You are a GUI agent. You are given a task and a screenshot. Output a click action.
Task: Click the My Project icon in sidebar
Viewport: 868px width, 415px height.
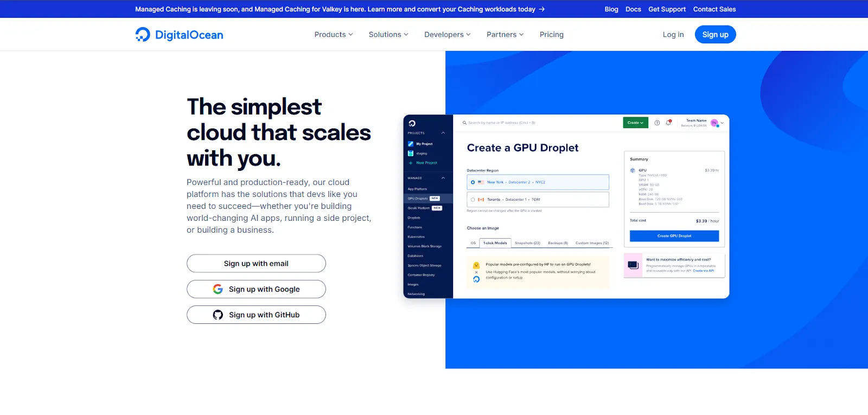(411, 144)
